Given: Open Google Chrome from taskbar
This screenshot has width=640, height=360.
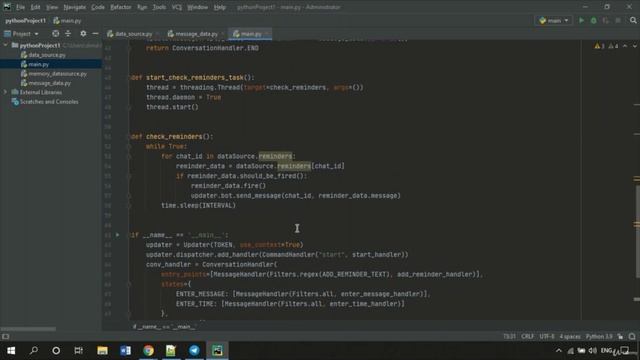Looking at the screenshot, I should (149, 351).
